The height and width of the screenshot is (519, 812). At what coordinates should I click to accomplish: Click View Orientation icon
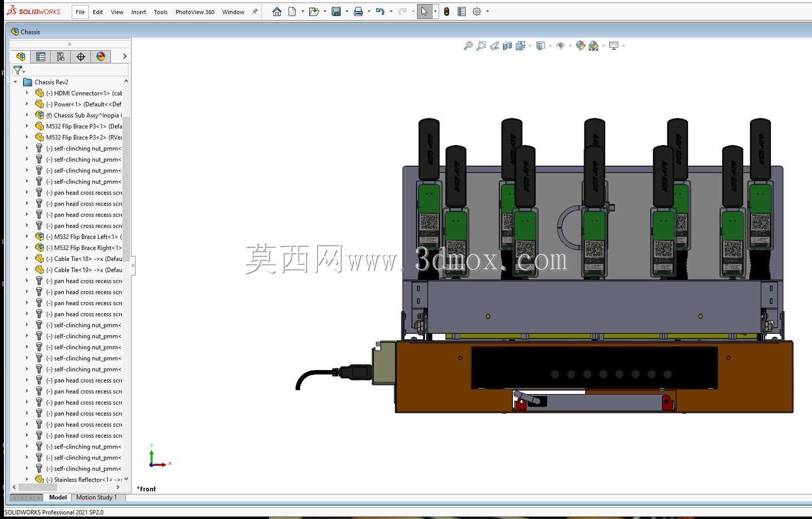[520, 46]
